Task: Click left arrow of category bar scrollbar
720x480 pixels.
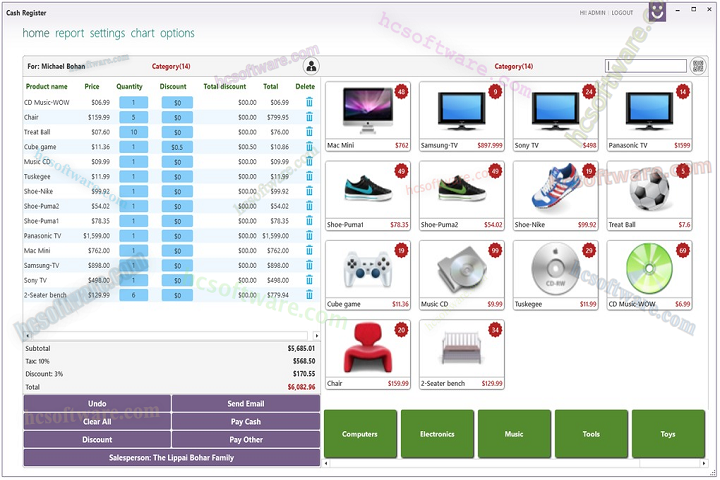Action: point(326,463)
